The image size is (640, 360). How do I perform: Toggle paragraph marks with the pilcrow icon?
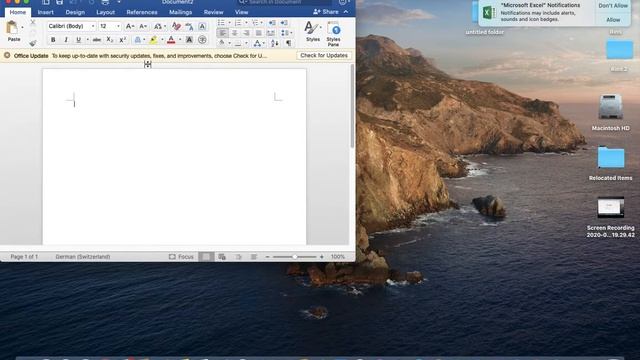[x=289, y=43]
